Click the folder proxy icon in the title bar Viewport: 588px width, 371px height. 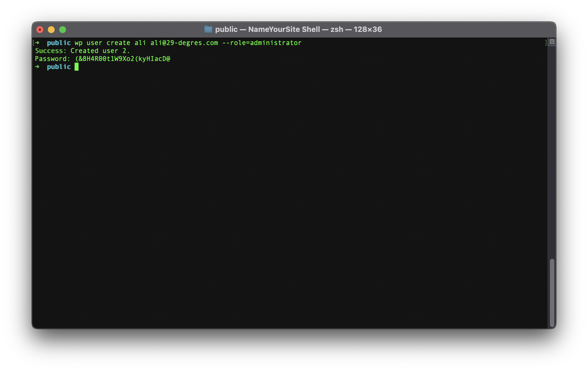pyautogui.click(x=207, y=29)
